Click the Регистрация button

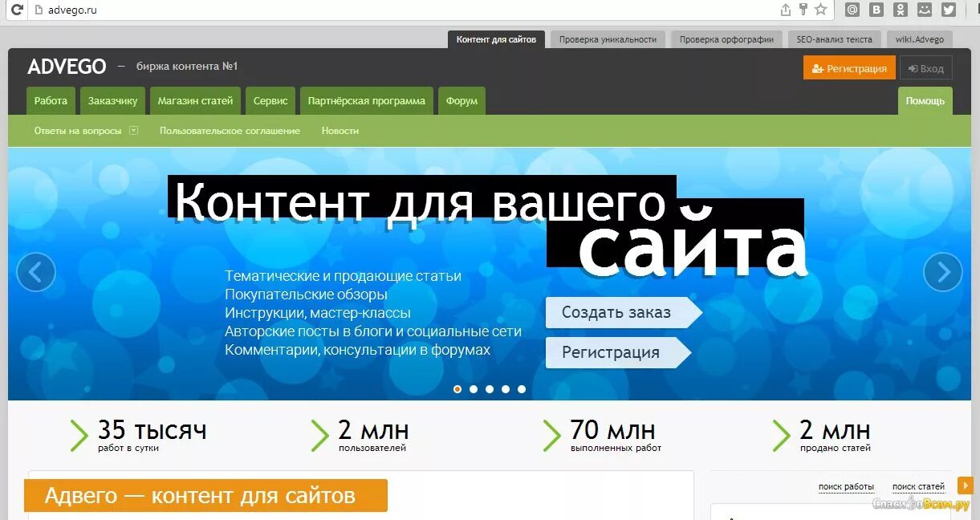click(848, 68)
